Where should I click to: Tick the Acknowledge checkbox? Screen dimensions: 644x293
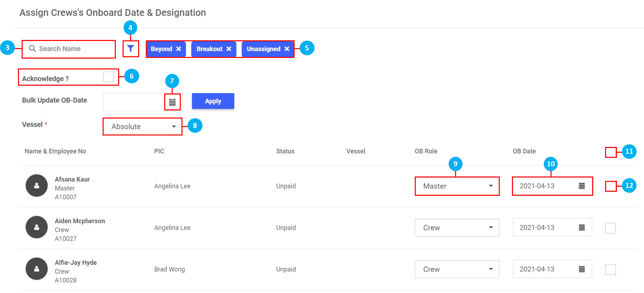point(108,77)
